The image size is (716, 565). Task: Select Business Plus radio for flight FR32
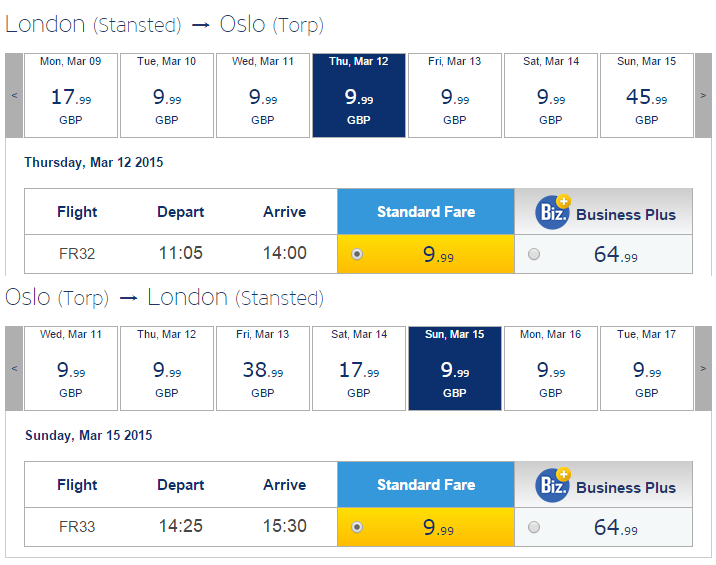point(534,254)
